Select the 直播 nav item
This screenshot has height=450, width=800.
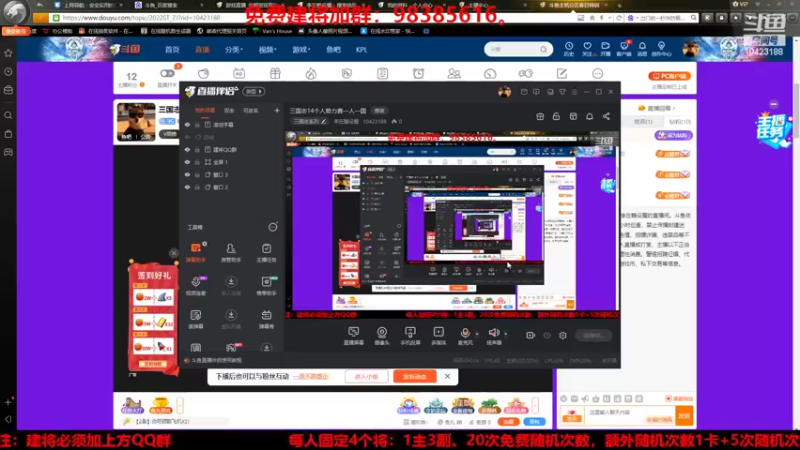point(202,49)
